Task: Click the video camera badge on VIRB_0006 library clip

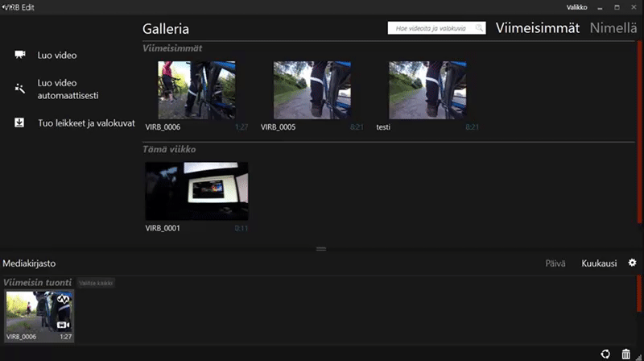Action: tap(63, 326)
